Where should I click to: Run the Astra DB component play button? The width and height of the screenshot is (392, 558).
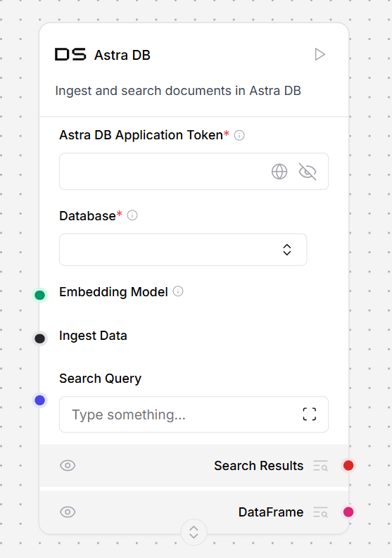tap(320, 54)
